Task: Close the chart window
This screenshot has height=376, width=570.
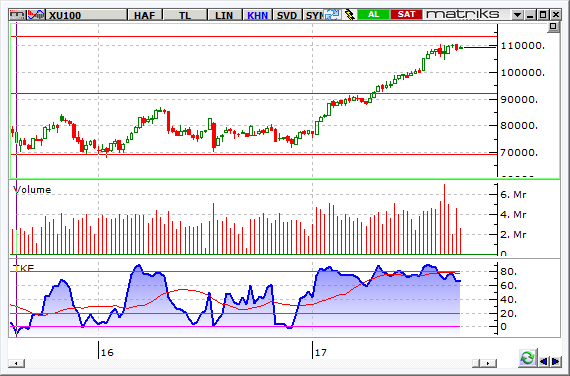Action: (556, 15)
